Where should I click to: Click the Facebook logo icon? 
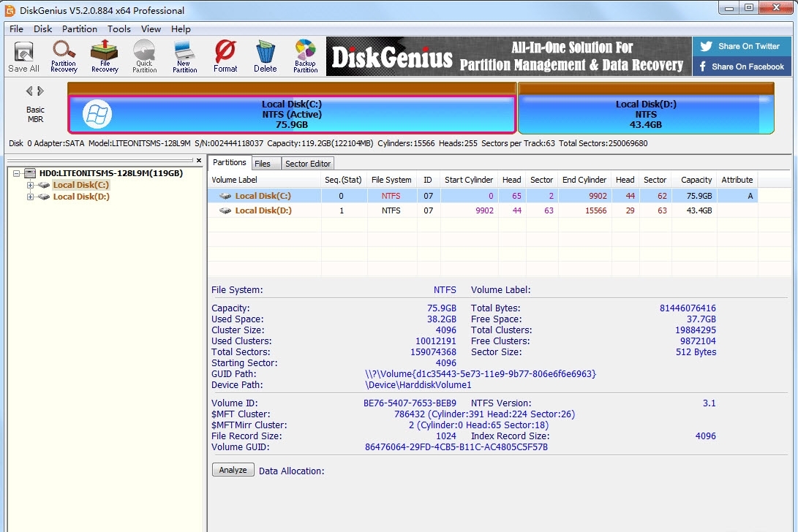703,66
